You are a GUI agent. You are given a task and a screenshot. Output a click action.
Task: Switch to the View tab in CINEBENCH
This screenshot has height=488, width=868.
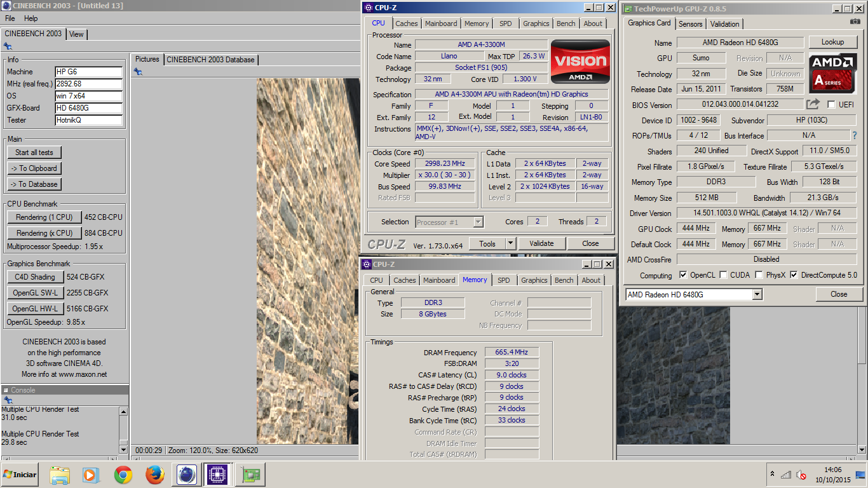point(76,34)
